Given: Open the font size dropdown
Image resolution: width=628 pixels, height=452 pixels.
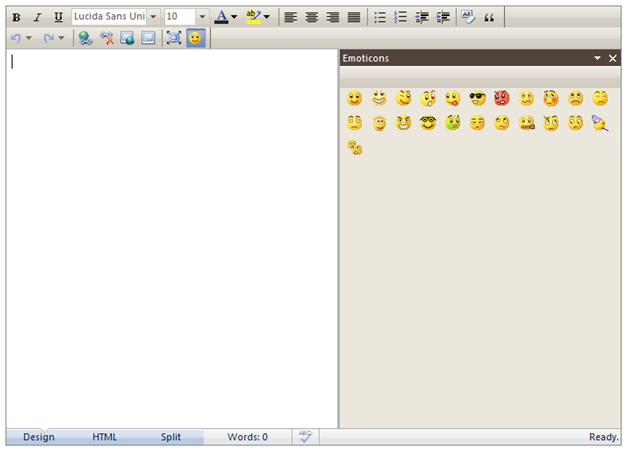Looking at the screenshot, I should click(x=201, y=17).
